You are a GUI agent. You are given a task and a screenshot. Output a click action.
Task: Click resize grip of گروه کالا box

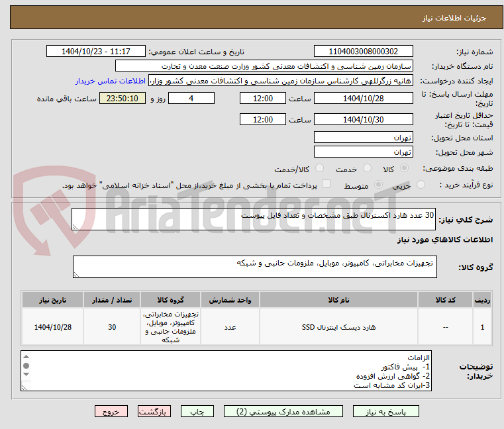click(x=76, y=275)
